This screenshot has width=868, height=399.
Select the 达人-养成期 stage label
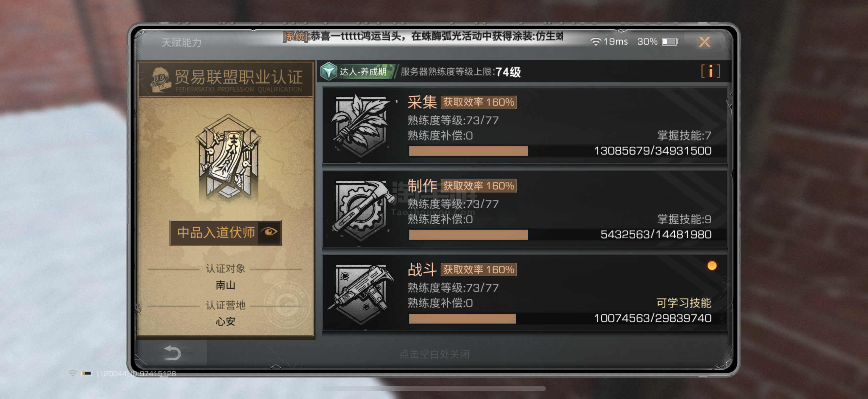click(363, 72)
